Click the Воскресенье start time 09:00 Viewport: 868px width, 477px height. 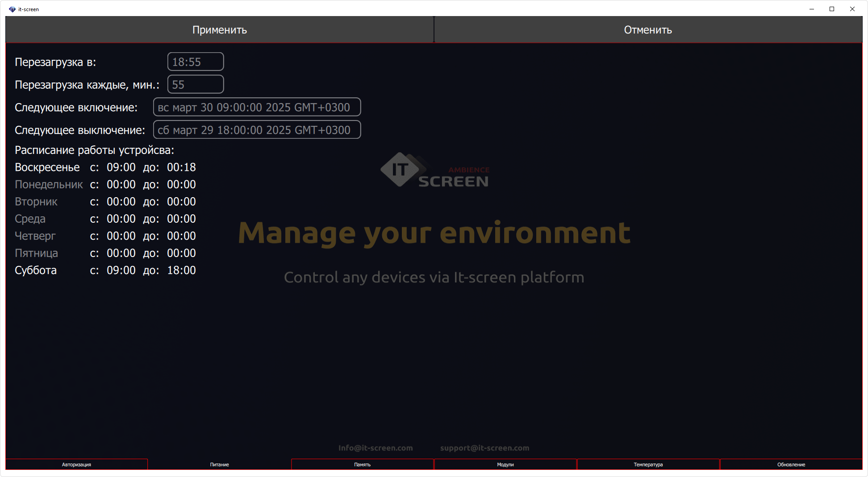click(121, 167)
